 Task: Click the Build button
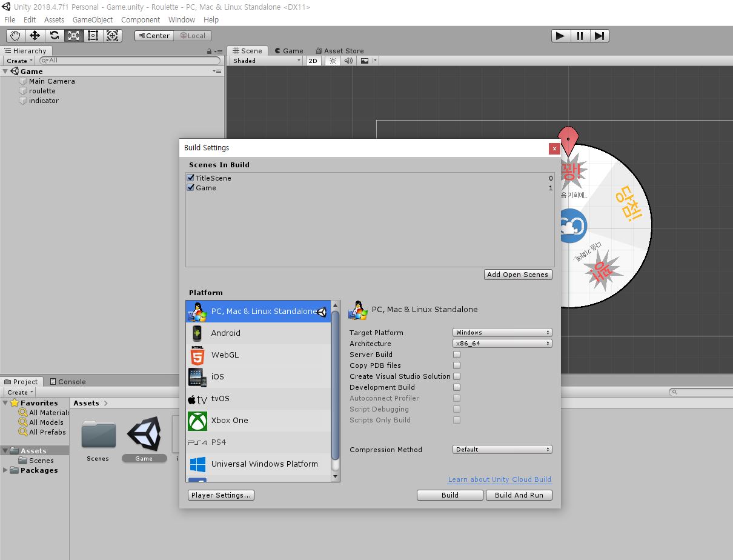pos(450,495)
